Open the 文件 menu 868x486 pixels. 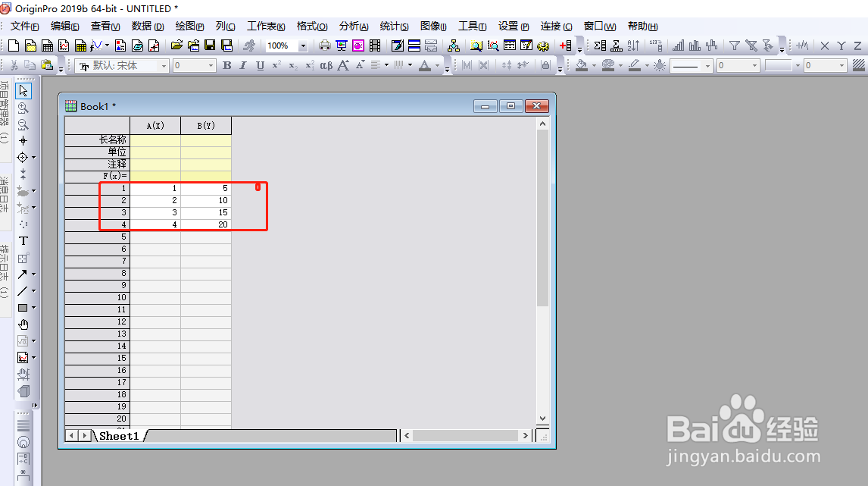pos(25,26)
